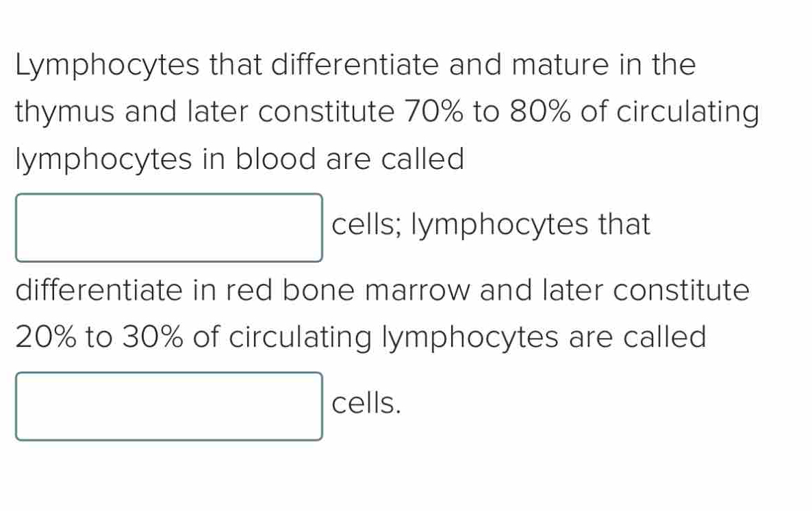This screenshot has width=812, height=511.
Task: Click "cells." after the second blank
Action: coord(366,404)
